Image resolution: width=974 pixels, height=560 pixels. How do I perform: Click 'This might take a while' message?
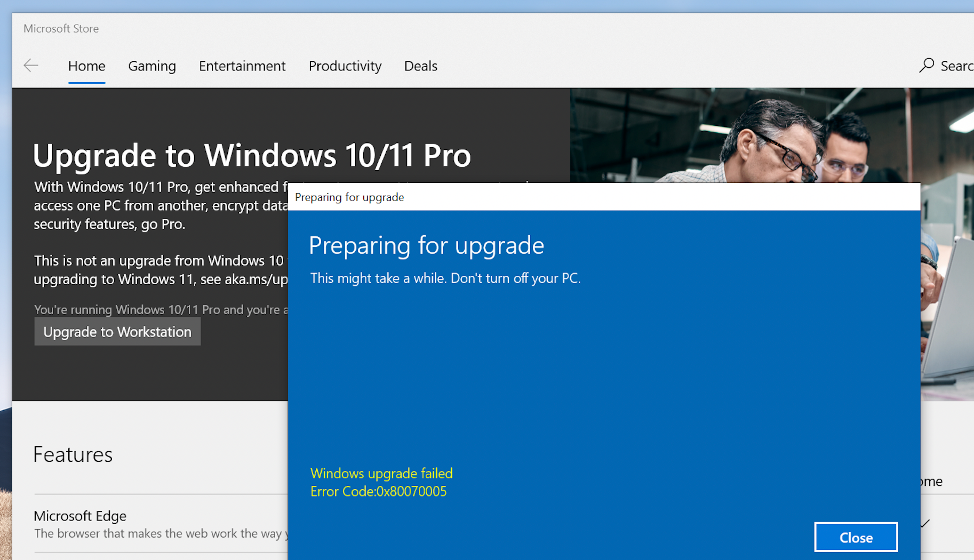click(x=445, y=278)
